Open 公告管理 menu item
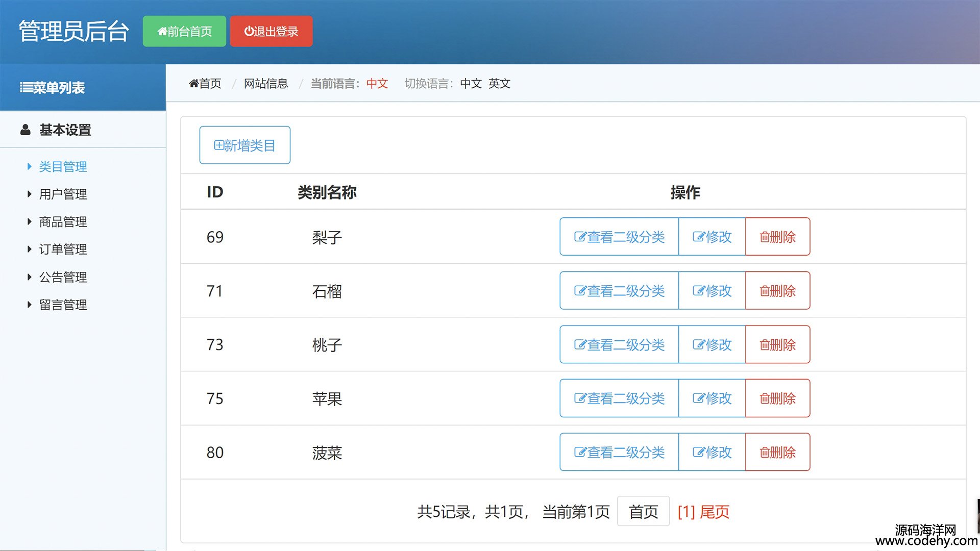This screenshot has height=551, width=980. coord(63,277)
